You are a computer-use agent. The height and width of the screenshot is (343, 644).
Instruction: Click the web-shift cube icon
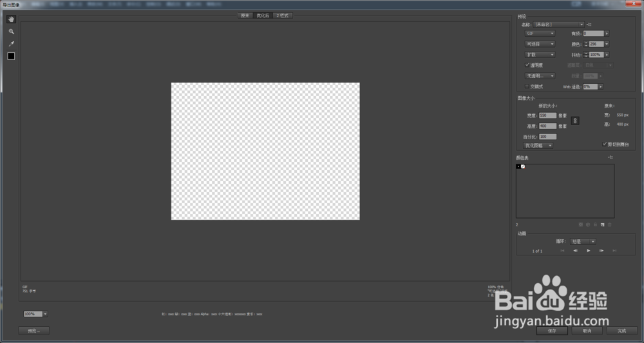click(588, 224)
